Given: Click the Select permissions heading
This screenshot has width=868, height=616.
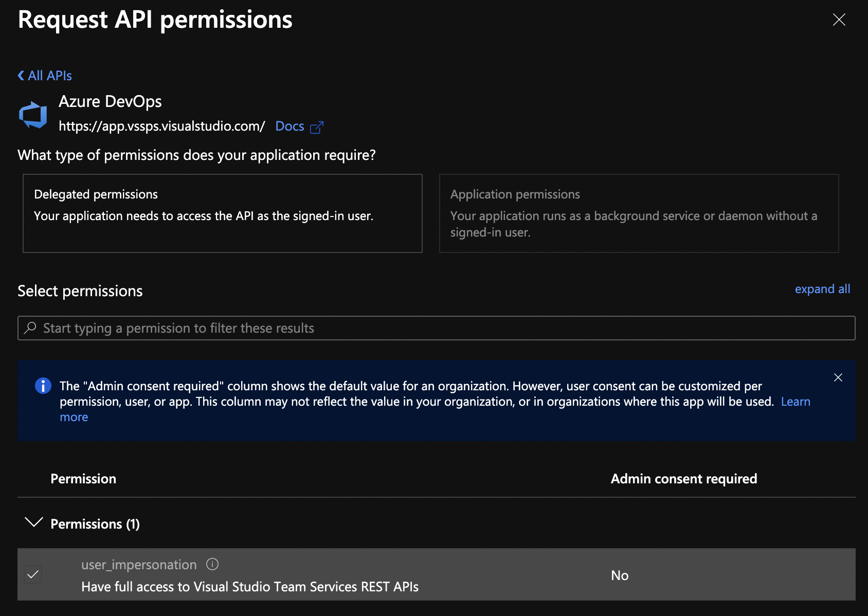Looking at the screenshot, I should (80, 291).
